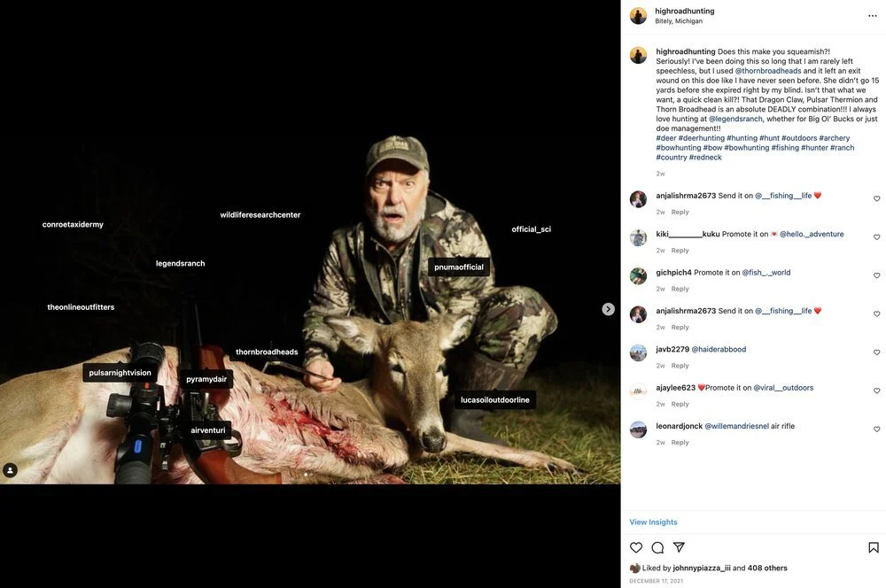Open the Bitely, Michigan location

click(679, 21)
